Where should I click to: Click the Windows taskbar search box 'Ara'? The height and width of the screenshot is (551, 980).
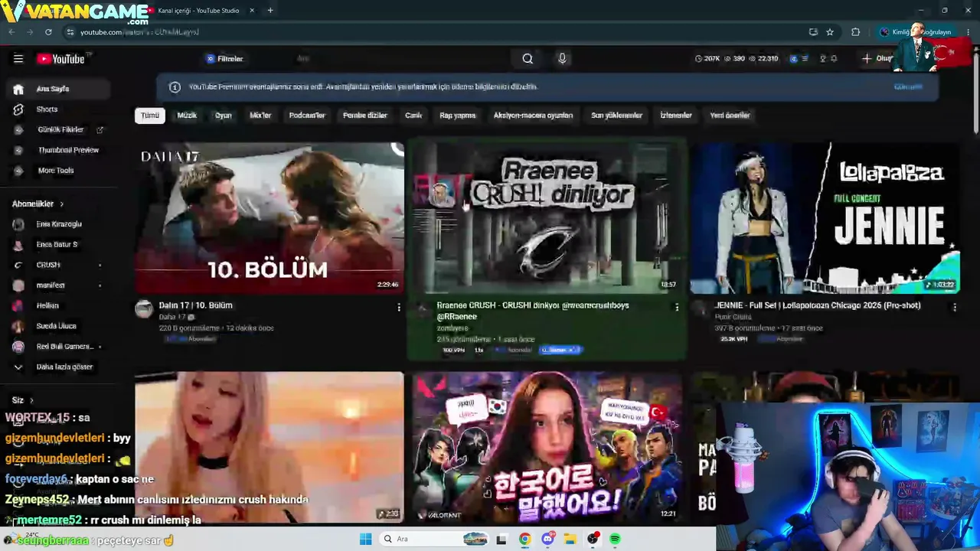click(x=435, y=540)
